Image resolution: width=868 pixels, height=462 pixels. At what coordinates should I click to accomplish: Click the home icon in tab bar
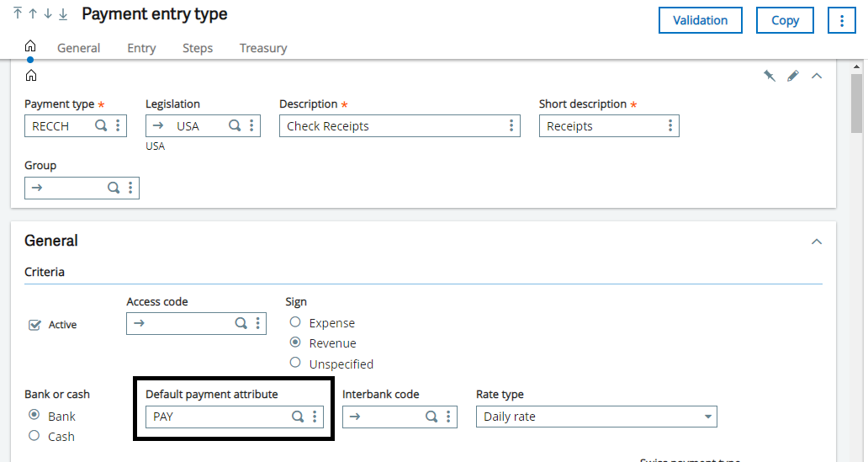[30, 46]
